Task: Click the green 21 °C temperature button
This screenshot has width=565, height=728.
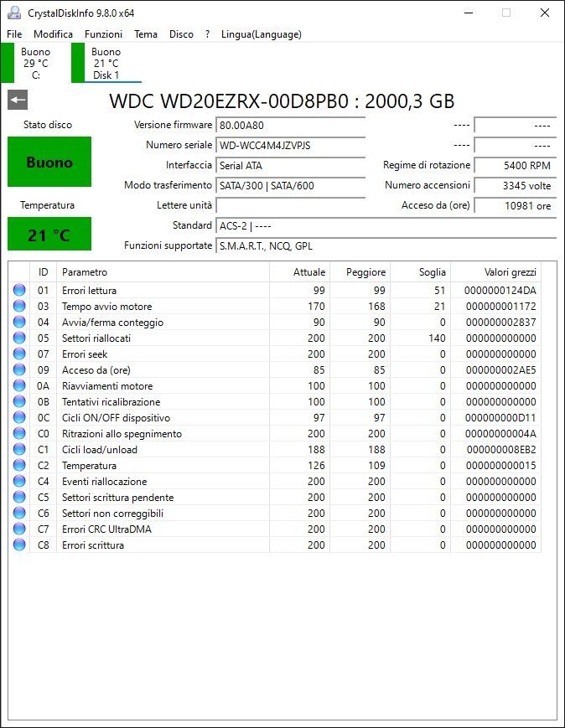Action: [x=49, y=234]
